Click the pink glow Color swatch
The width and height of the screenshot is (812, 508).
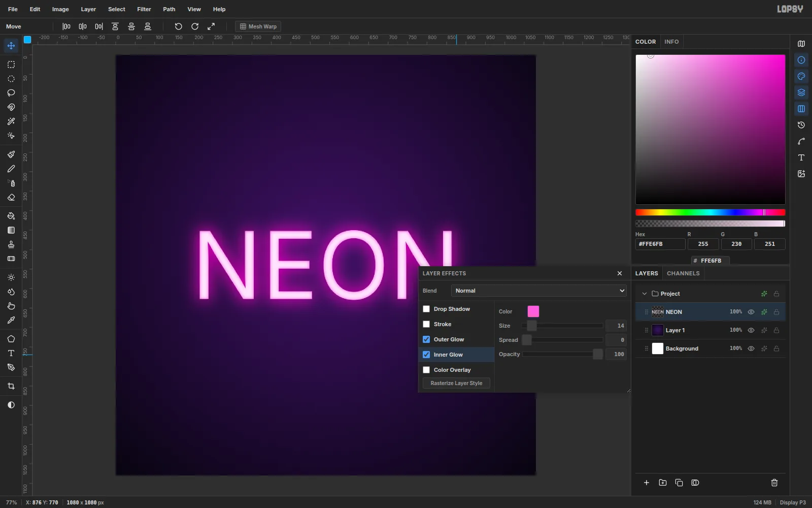point(533,311)
